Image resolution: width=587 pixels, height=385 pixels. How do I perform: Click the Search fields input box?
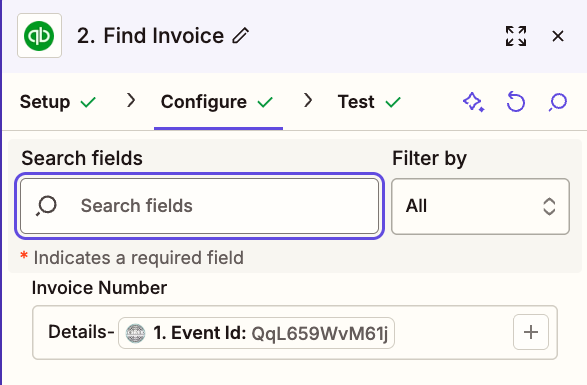200,206
